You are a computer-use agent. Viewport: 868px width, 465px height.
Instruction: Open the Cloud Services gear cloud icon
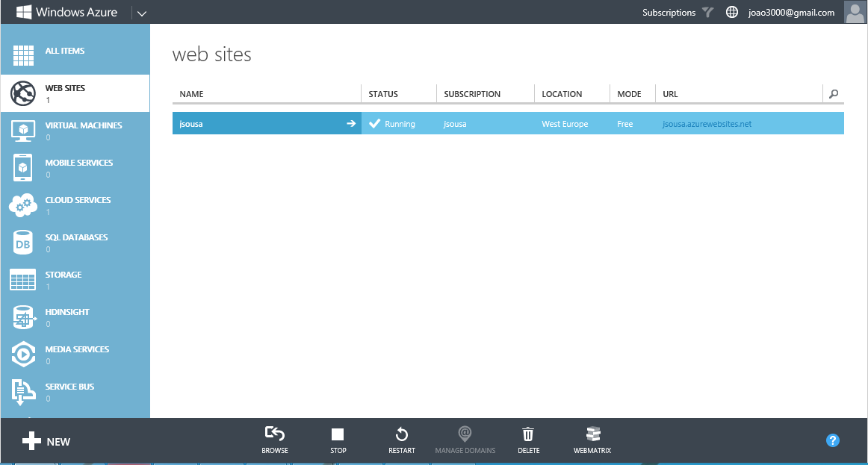[23, 205]
